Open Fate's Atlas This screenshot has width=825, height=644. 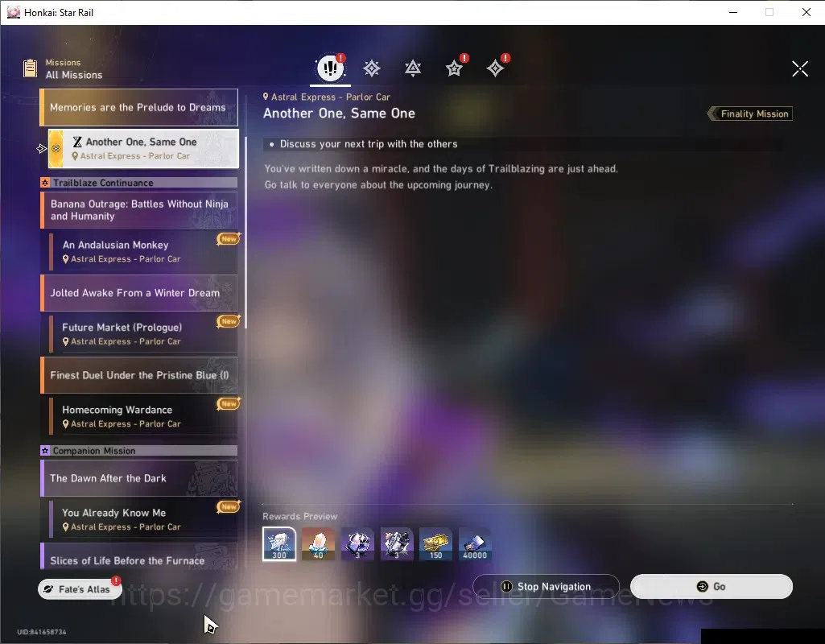click(80, 588)
